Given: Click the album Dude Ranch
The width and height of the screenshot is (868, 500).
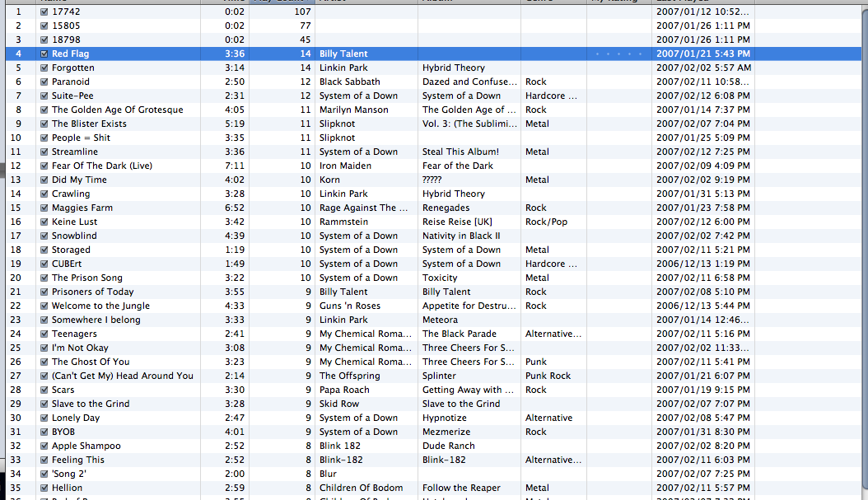Looking at the screenshot, I should [x=448, y=446].
